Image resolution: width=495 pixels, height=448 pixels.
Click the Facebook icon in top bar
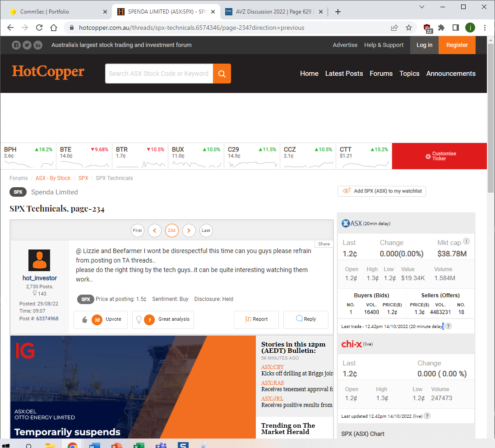pos(16,45)
